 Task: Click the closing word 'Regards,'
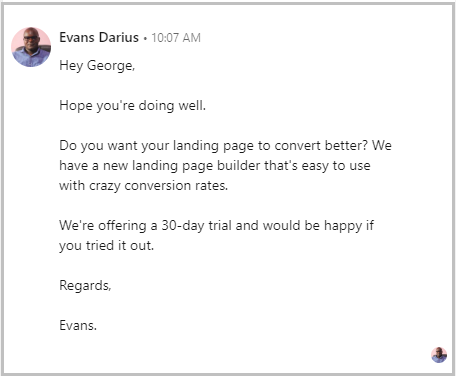[x=85, y=286]
